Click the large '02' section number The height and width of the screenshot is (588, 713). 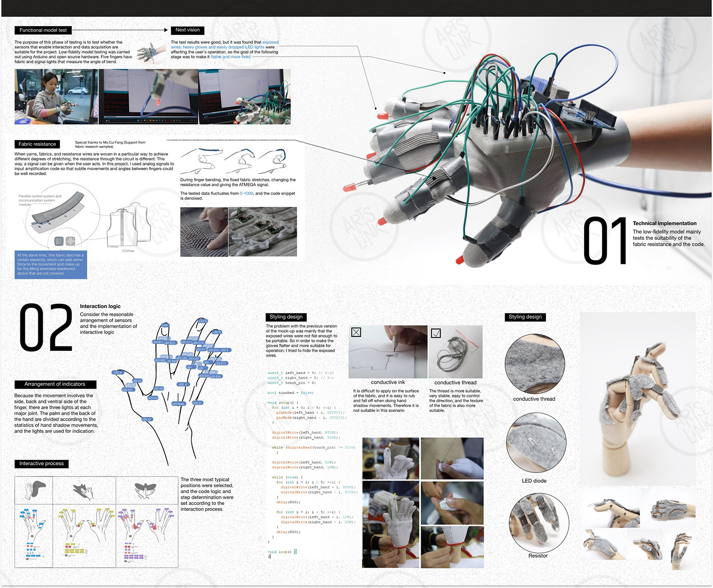pyautogui.click(x=46, y=328)
